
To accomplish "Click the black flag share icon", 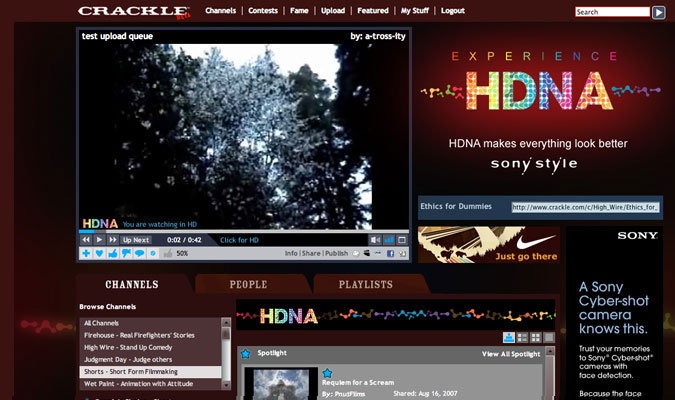I will pyautogui.click(x=367, y=253).
